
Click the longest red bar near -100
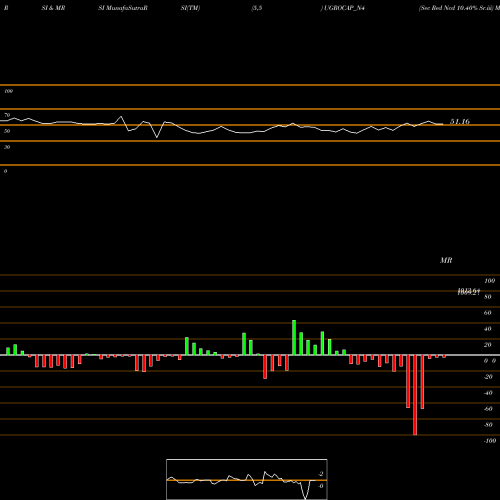(x=415, y=395)
